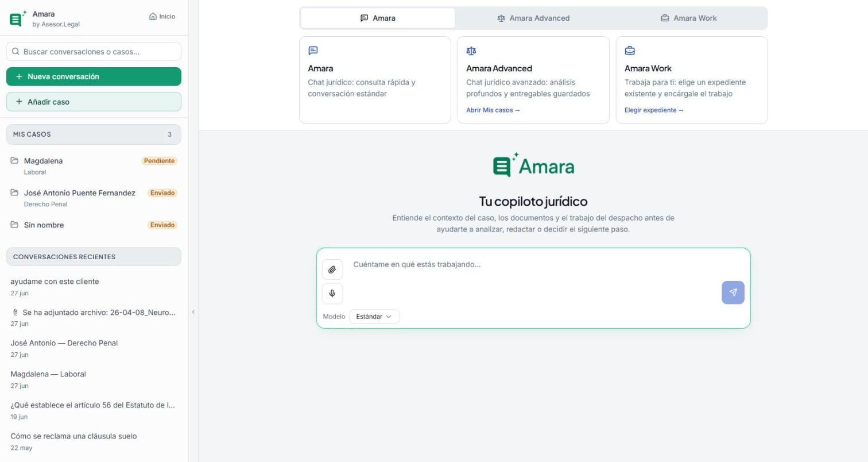Open the Sin nombre case
Viewport: 868px width, 462px height.
coord(94,225)
